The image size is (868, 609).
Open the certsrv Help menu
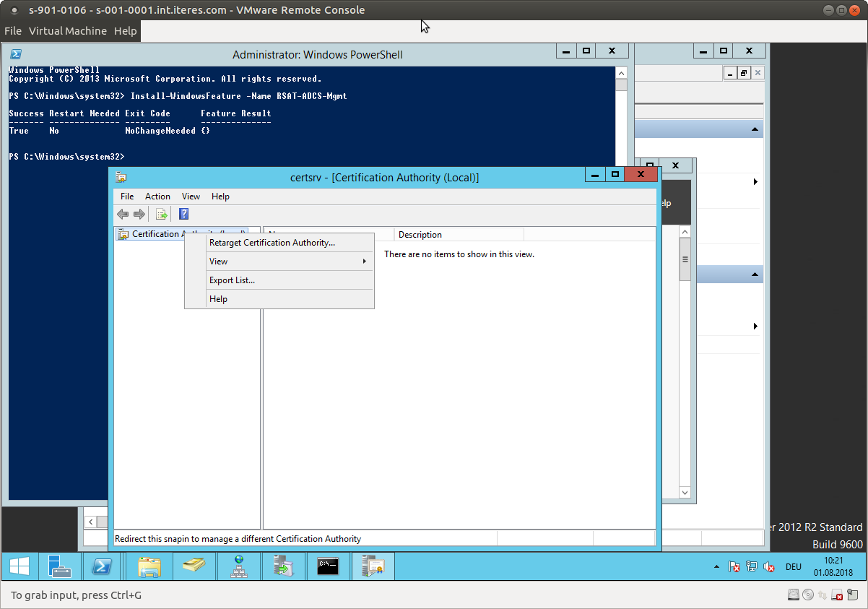coord(220,196)
